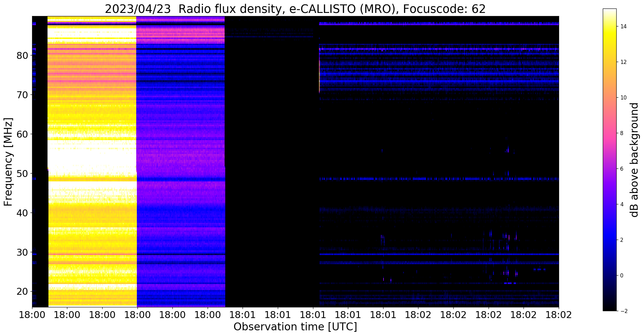Click the colorbar tick label 2
This screenshot has width=644, height=336.
621,240
